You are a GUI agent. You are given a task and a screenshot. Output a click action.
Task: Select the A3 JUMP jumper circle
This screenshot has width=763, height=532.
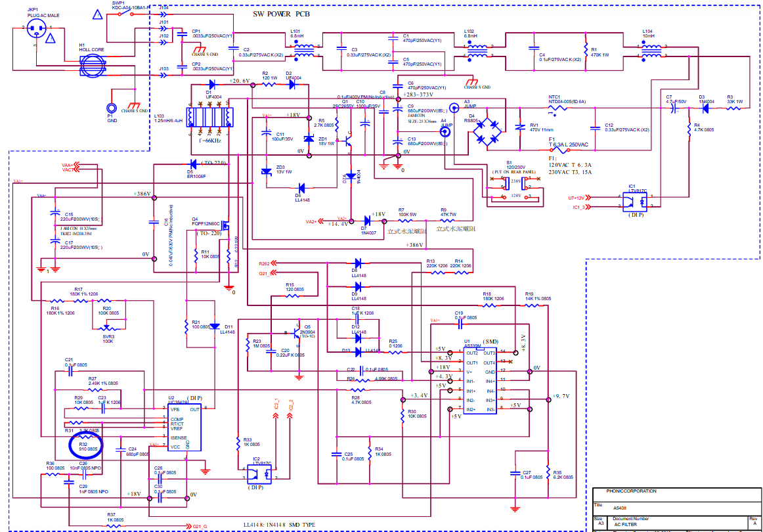[x=453, y=108]
